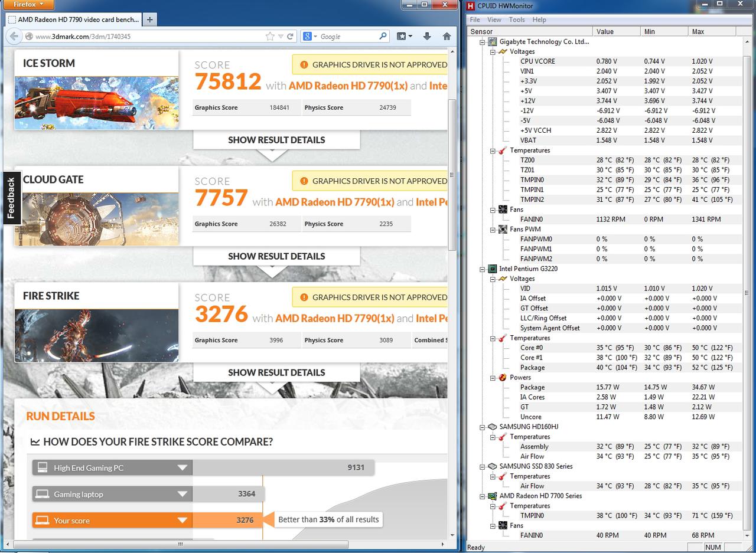
Task: Collapse SAMSUNG SSD 830 Series node
Action: pyautogui.click(x=483, y=466)
